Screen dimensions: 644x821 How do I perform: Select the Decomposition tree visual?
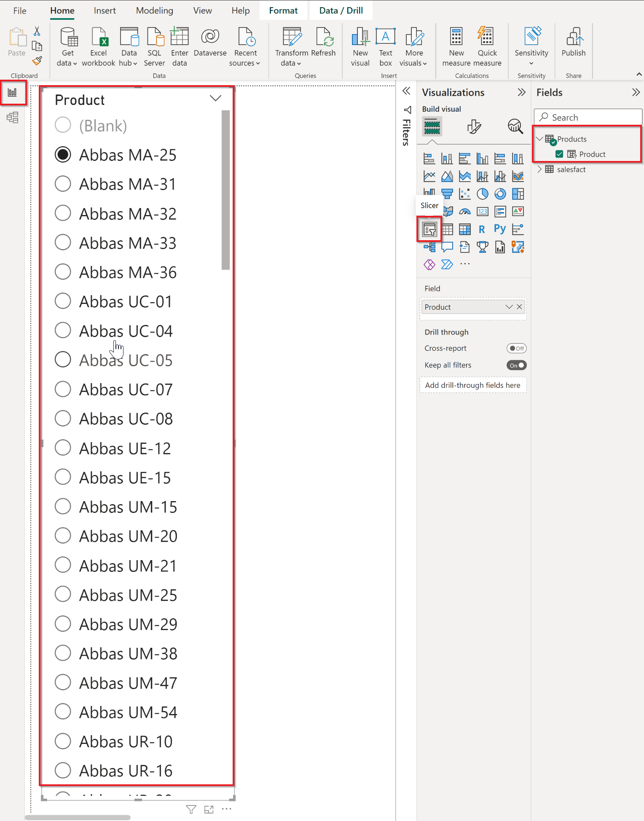429,247
